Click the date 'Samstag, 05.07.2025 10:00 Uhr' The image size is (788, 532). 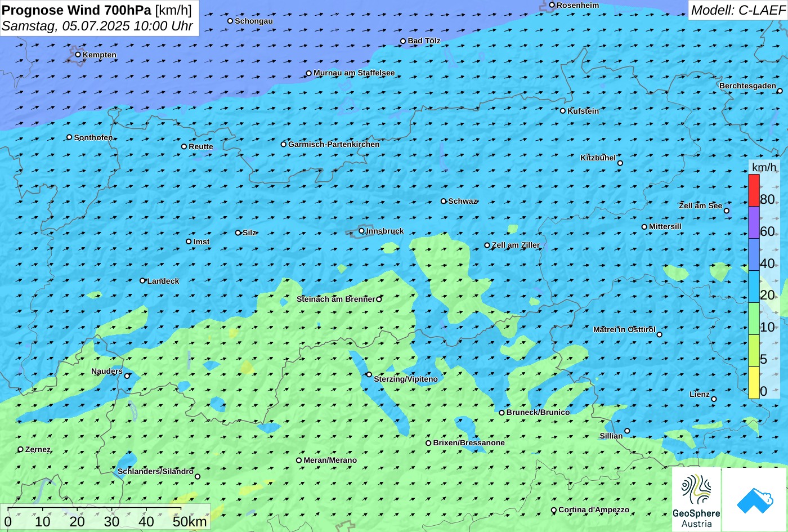pos(97,26)
